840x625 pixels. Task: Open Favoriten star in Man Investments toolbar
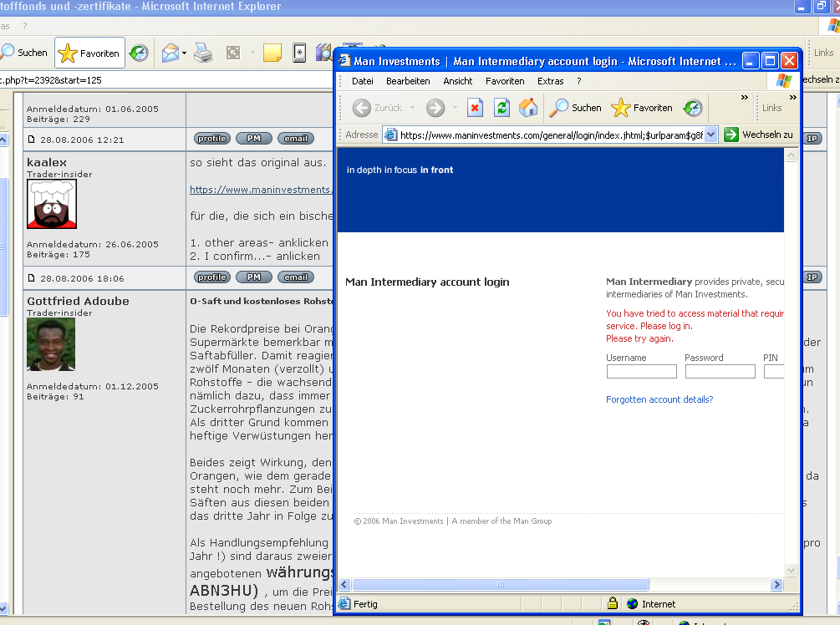click(642, 108)
